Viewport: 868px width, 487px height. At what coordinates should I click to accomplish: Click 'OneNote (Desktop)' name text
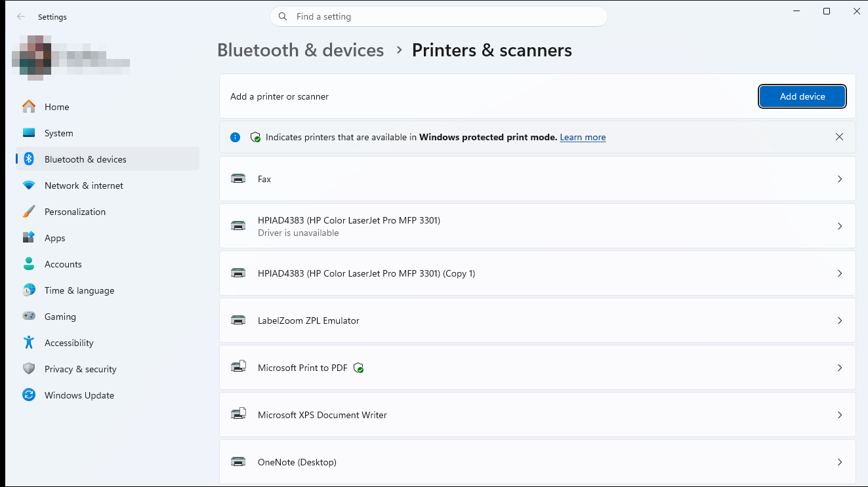point(297,462)
